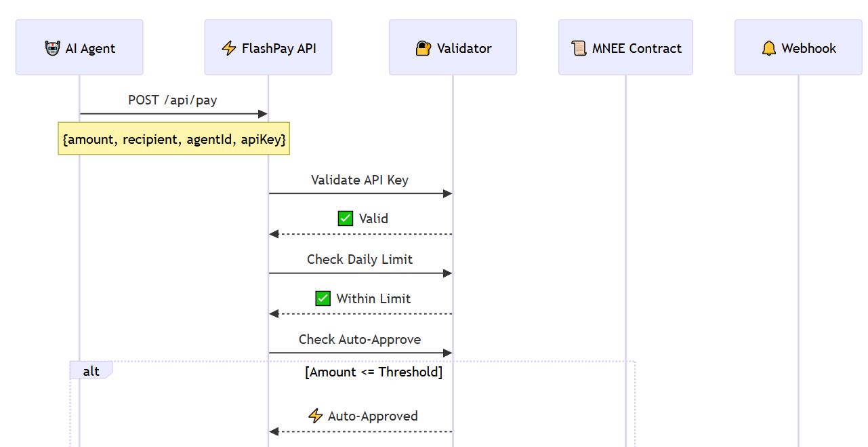
Task: Click the lightning icon beside Auto-Approved
Action: click(x=315, y=416)
